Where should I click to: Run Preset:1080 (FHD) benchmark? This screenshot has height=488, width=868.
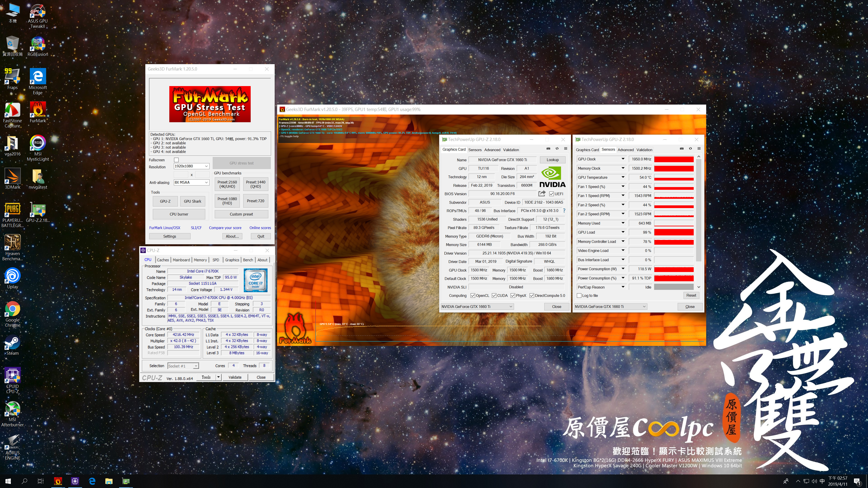pos(227,201)
